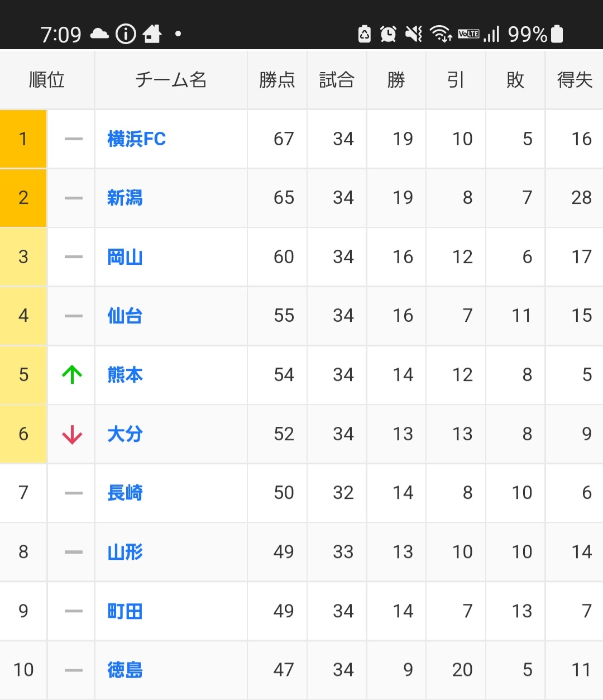The height and width of the screenshot is (700, 603).
Task: Tap the red down arrow beside 大分
Action: pyautogui.click(x=72, y=434)
